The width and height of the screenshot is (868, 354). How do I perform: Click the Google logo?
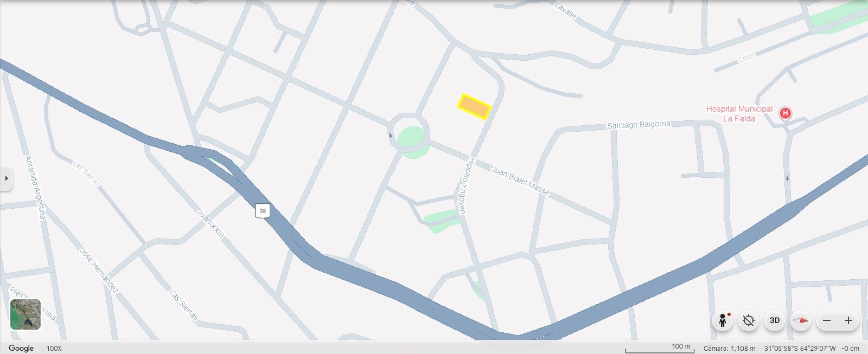(x=21, y=348)
